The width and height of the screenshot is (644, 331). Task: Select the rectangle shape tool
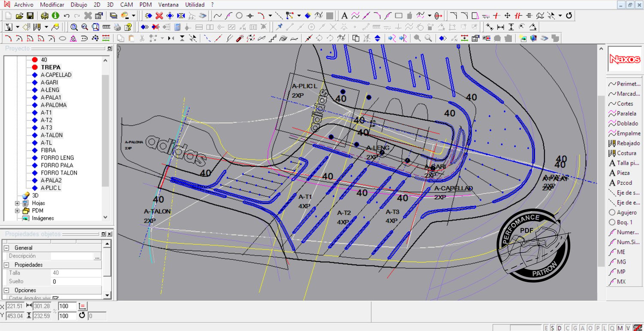[x=398, y=16]
